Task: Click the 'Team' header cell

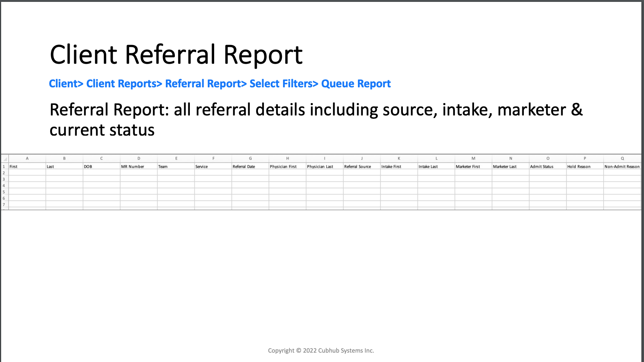Action: 176,166
